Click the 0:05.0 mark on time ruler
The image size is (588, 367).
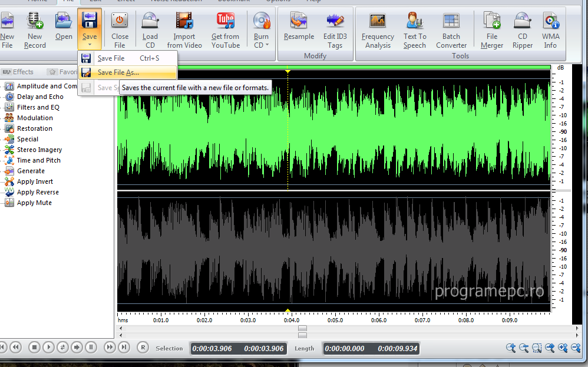click(x=335, y=320)
